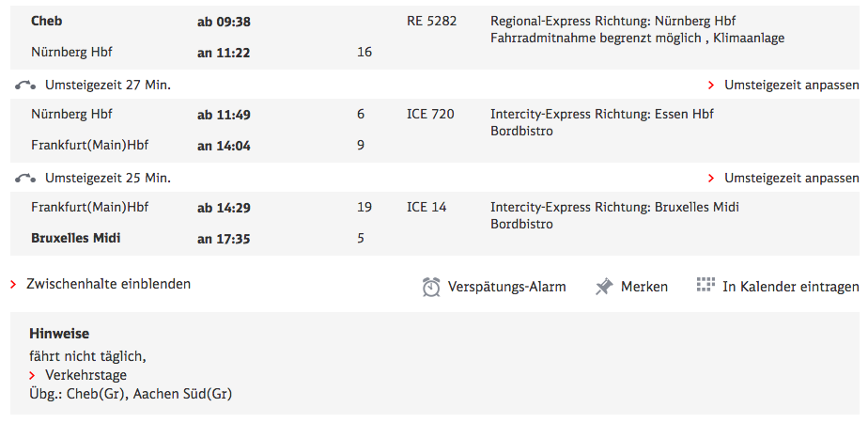The width and height of the screenshot is (868, 423).
Task: Adjust transfer time after Nürnberg arrival
Action: (791, 85)
